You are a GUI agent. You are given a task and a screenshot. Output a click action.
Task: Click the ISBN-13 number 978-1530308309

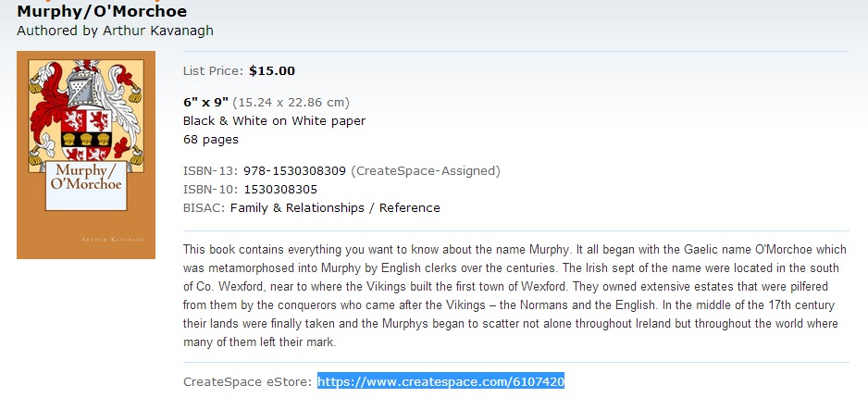pyautogui.click(x=294, y=170)
